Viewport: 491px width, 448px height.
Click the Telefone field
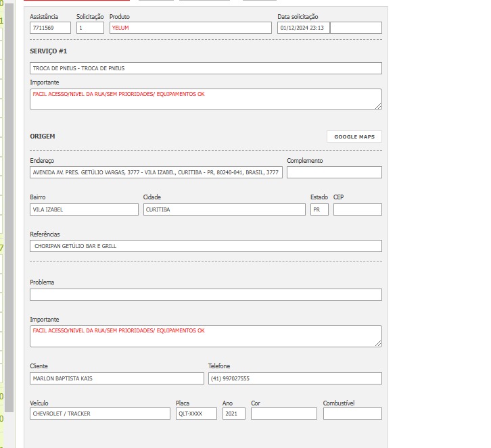coord(294,378)
